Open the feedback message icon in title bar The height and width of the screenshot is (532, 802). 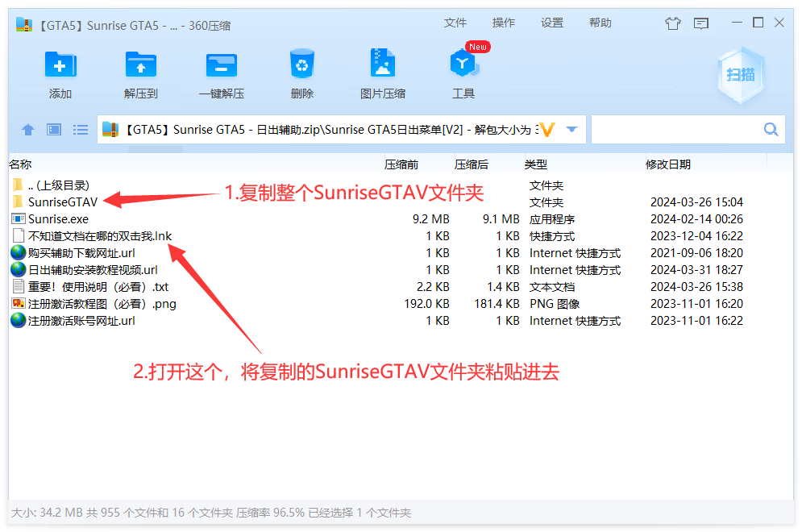tap(700, 23)
